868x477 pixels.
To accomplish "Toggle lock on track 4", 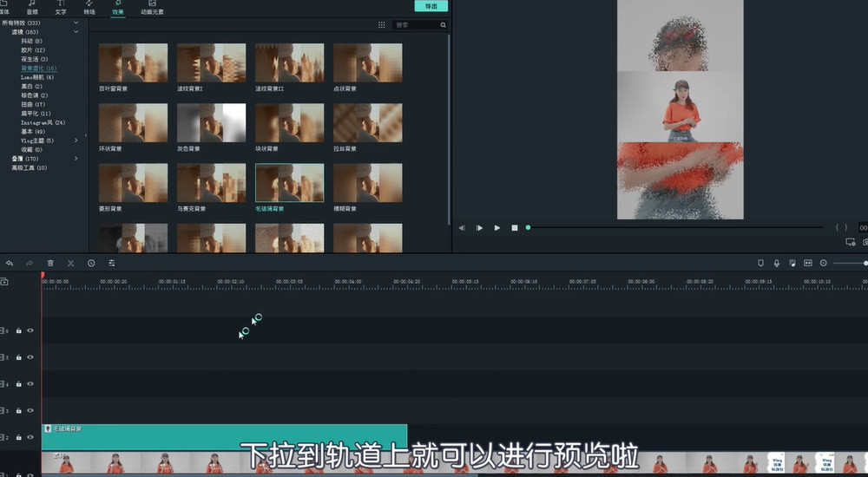I will pyautogui.click(x=18, y=383).
